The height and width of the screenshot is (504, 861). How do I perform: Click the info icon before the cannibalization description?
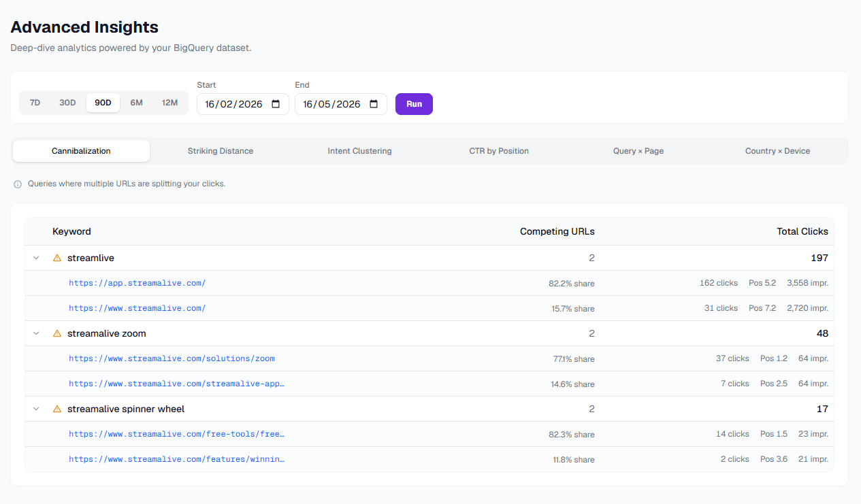(x=18, y=184)
